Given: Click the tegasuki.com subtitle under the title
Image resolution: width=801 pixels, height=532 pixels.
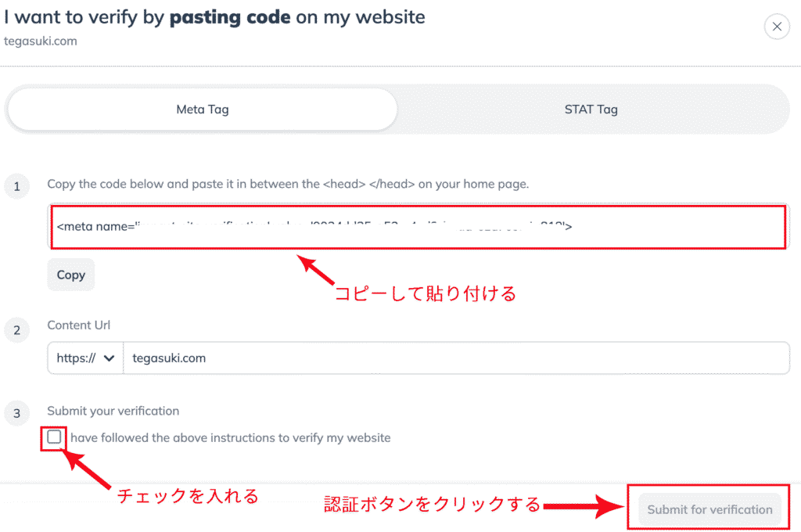Looking at the screenshot, I should [x=40, y=41].
